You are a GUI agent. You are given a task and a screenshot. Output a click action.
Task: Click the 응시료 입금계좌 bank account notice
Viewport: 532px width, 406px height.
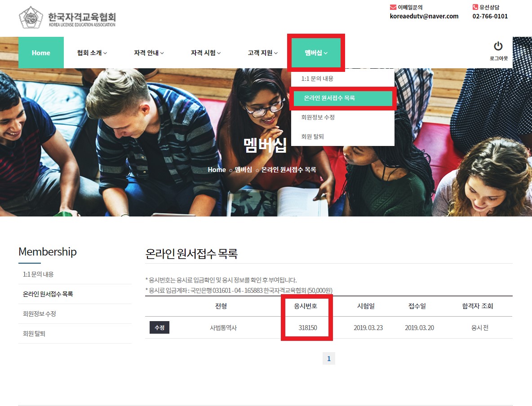coord(239,290)
